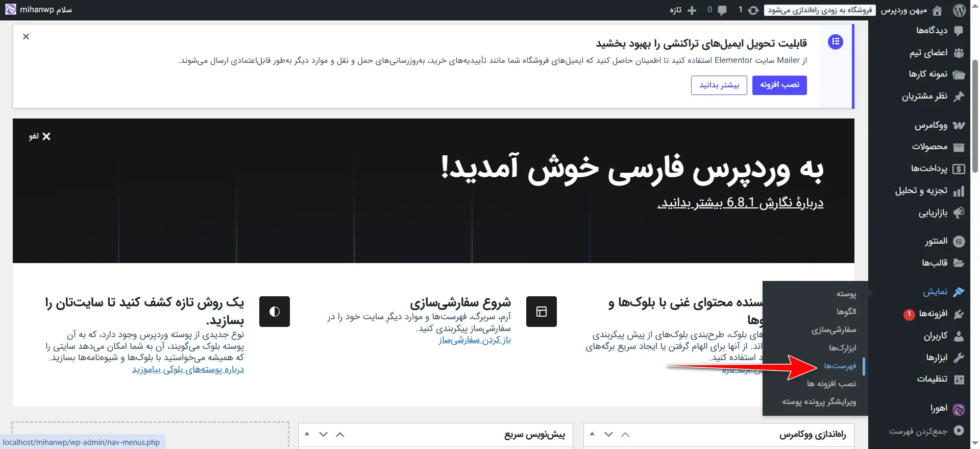The image size is (980, 449).
Task: Open ابزارک‌ها in the نمایش submenu
Action: pos(843,348)
